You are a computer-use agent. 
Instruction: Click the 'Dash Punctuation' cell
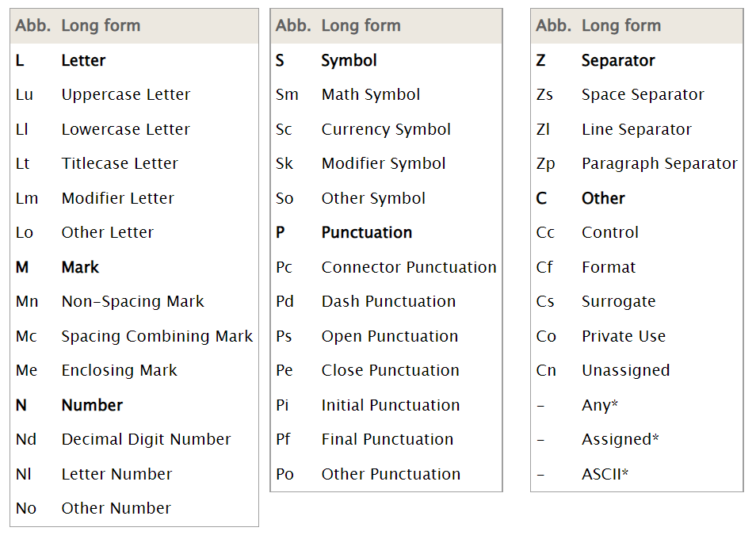(388, 302)
